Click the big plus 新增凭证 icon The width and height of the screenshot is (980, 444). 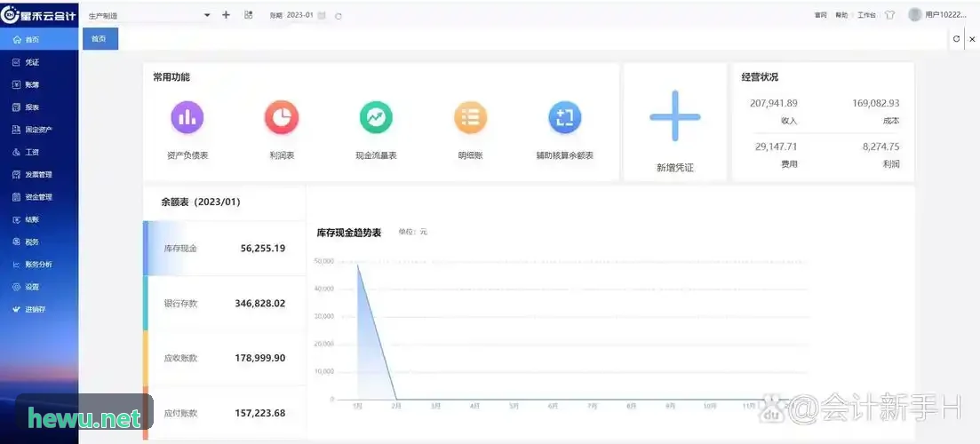click(675, 116)
